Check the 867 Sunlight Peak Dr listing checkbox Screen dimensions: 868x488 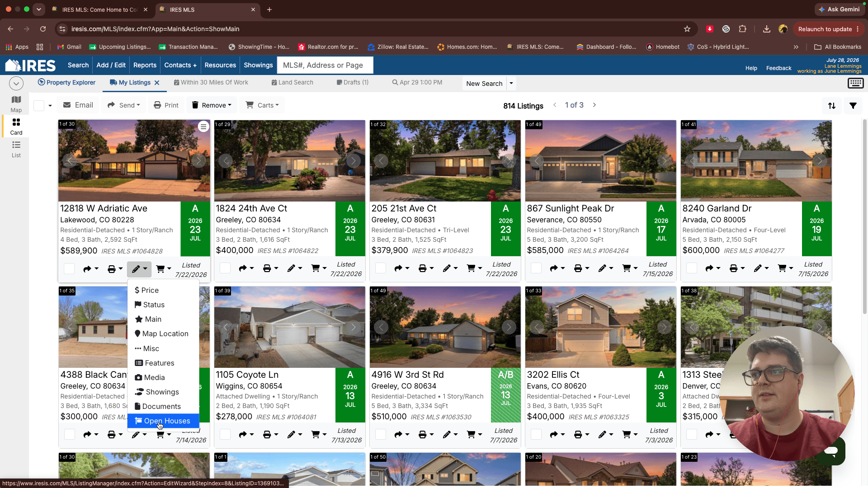pyautogui.click(x=536, y=268)
